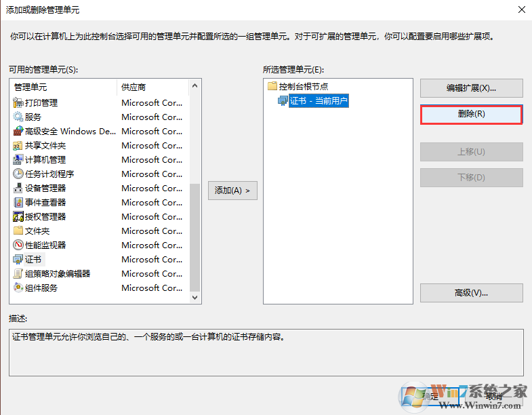Click Microsoft Cor... vendor cell for 证书
The width and height of the screenshot is (532, 415).
coord(152,260)
